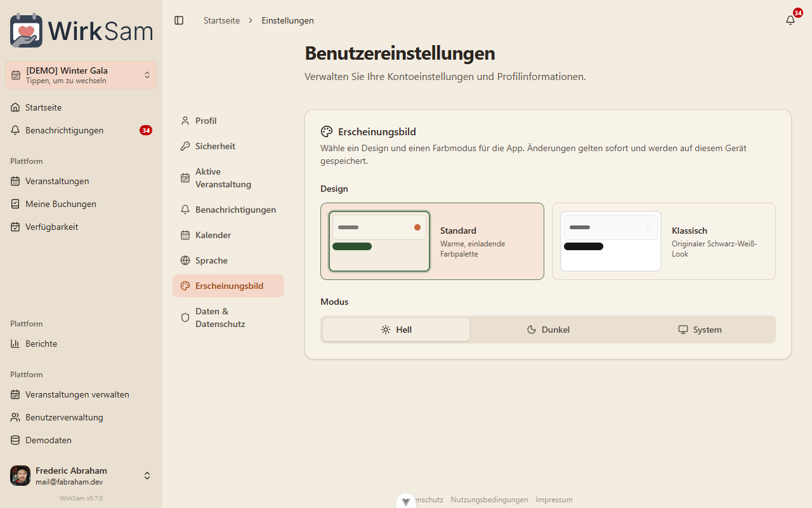
Task: Choose the System color mode
Action: click(700, 330)
